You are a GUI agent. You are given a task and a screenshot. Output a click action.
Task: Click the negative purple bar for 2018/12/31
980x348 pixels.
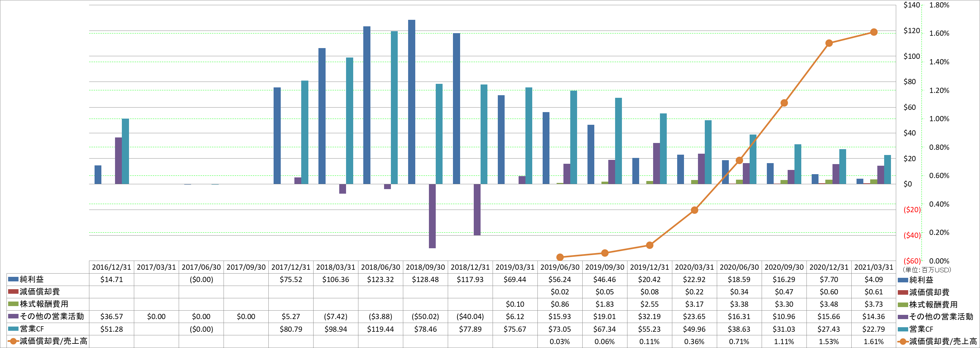[x=477, y=210]
